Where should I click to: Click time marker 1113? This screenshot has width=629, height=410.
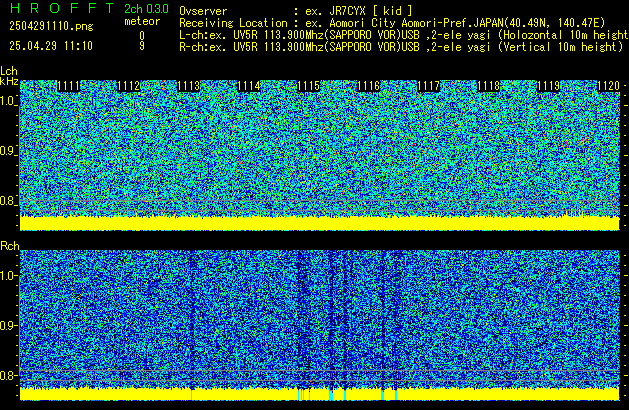coord(189,86)
